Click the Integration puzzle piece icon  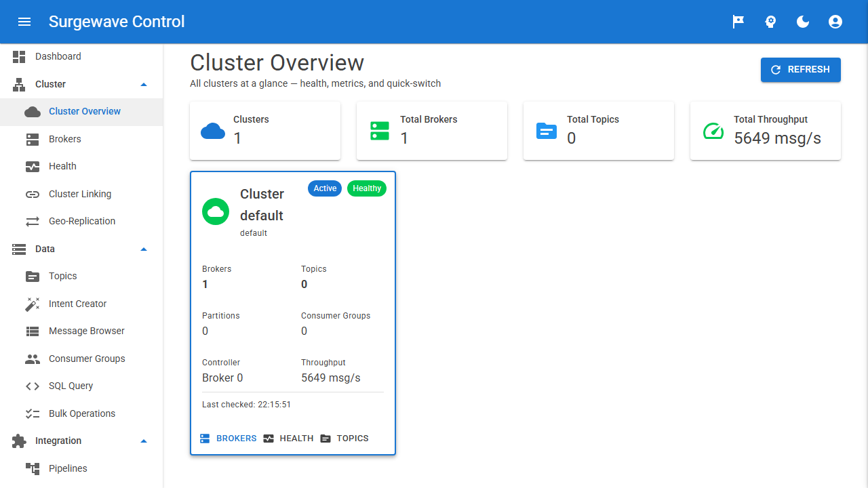[x=19, y=441]
